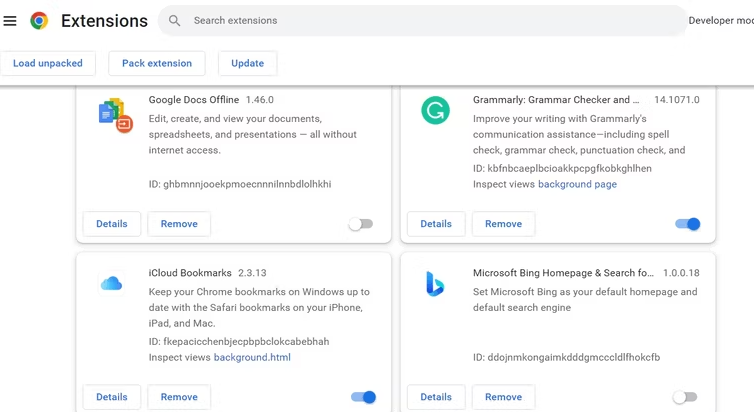This screenshot has width=754, height=412.
Task: Click Grammarly: Grammar Checker title text
Action: tap(556, 100)
